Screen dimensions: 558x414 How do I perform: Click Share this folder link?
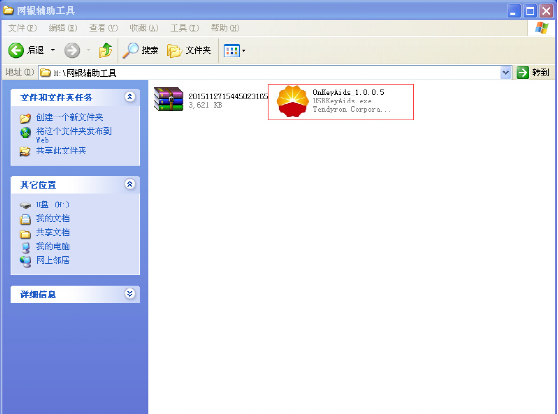point(61,151)
